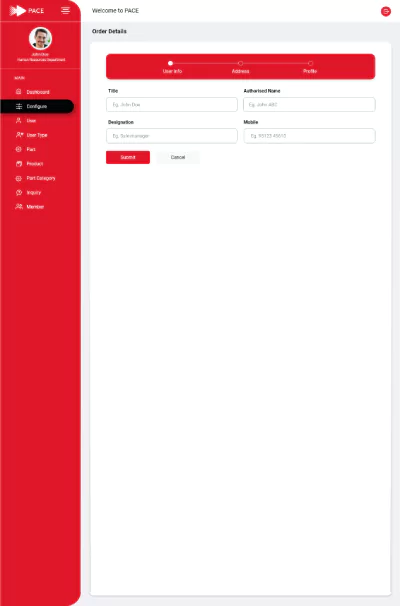Click the Configure sliders icon

click(x=19, y=106)
